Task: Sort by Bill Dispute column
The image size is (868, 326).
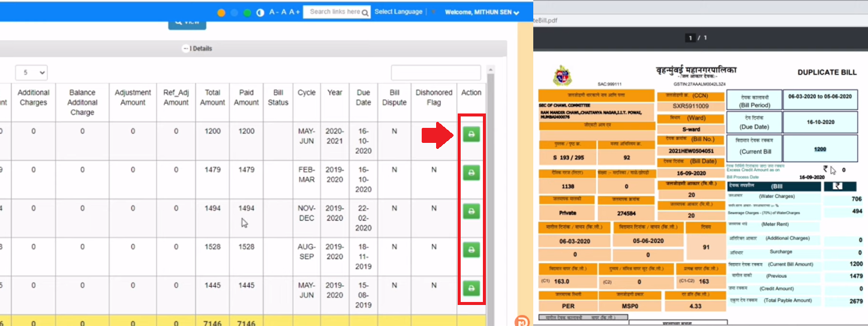Action: [x=395, y=102]
